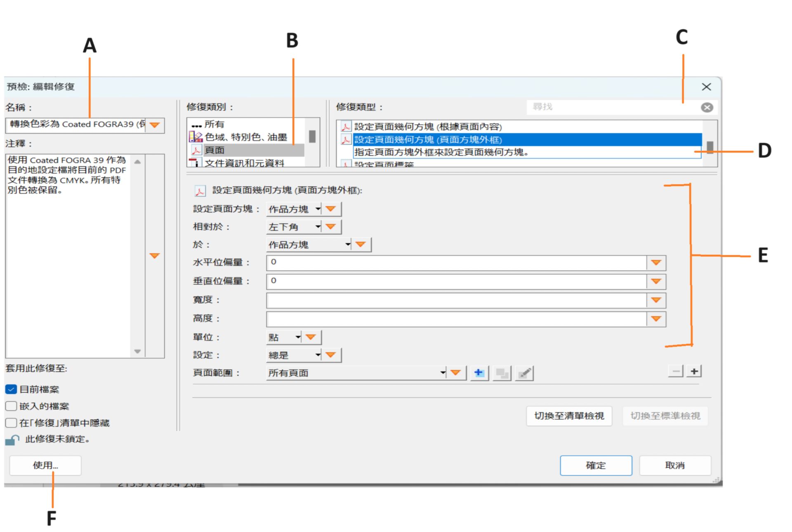The height and width of the screenshot is (532, 792).
Task: Check the 在「修復」清單中隱藏 option
Action: tap(11, 423)
